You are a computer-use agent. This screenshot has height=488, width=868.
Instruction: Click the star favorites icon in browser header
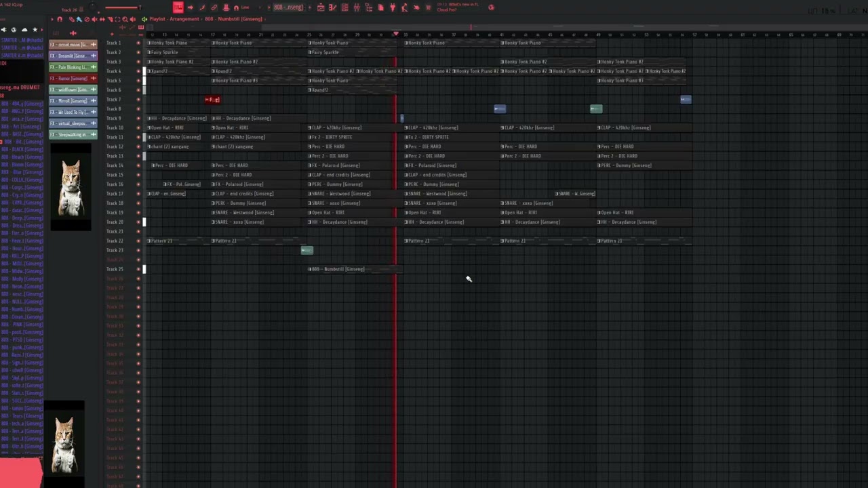pos(35,30)
